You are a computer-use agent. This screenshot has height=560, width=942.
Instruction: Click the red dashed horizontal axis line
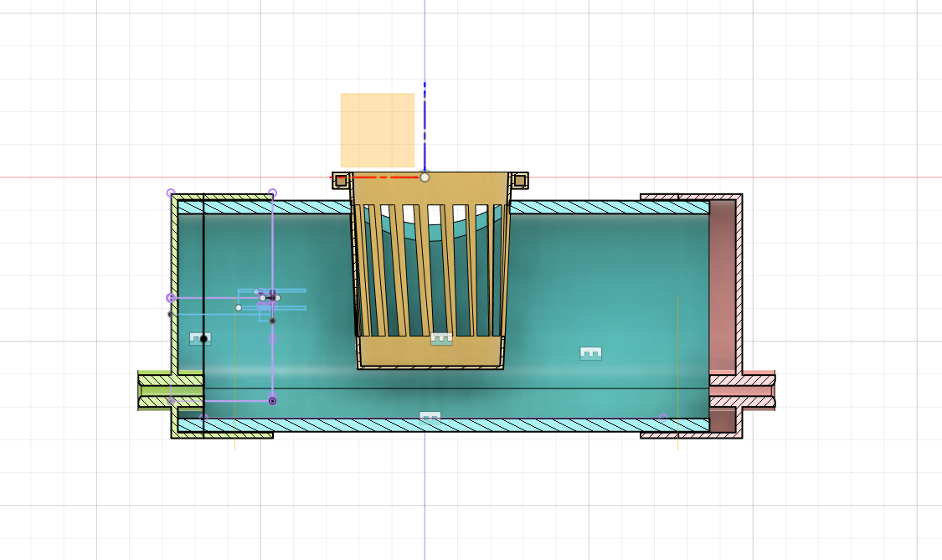pos(385,177)
